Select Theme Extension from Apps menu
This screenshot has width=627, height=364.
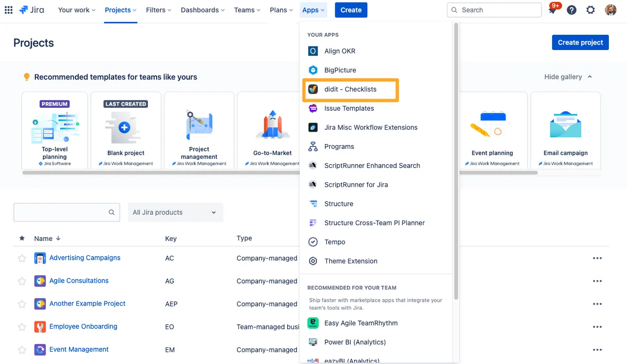tap(376, 261)
